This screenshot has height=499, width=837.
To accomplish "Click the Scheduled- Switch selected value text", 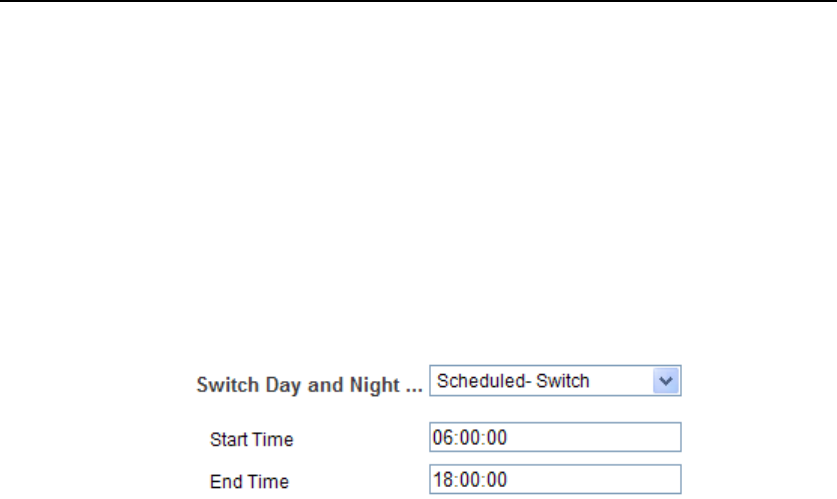I will [511, 381].
